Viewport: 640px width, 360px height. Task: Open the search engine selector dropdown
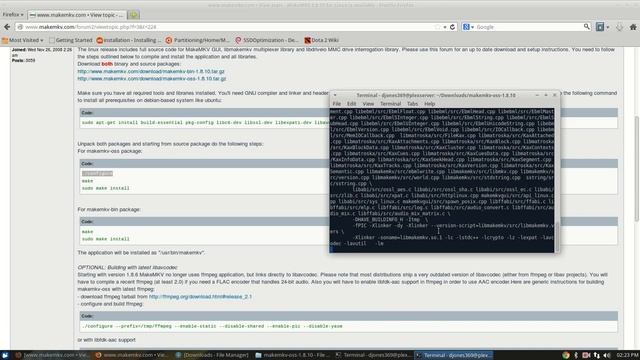tap(468, 27)
